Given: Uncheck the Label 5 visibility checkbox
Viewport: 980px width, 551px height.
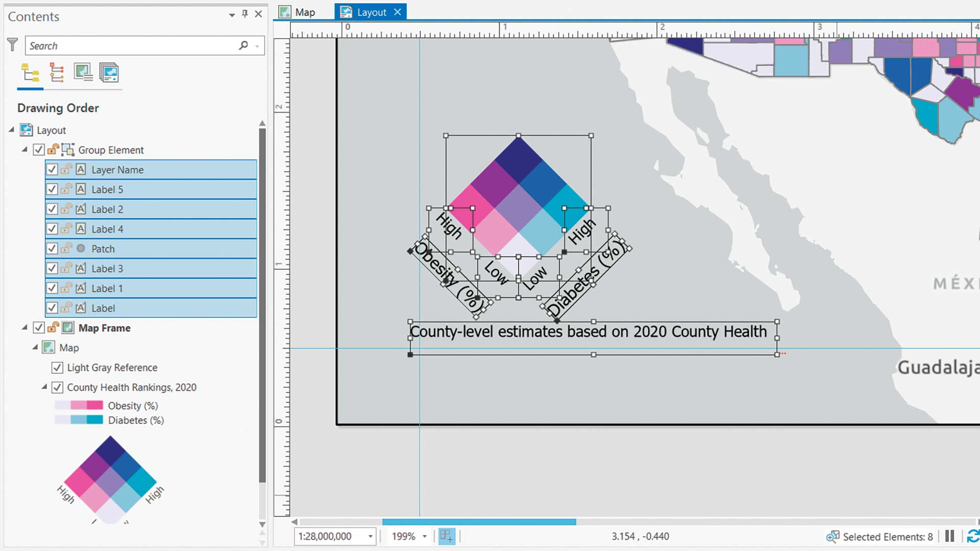Looking at the screenshot, I should (52, 189).
